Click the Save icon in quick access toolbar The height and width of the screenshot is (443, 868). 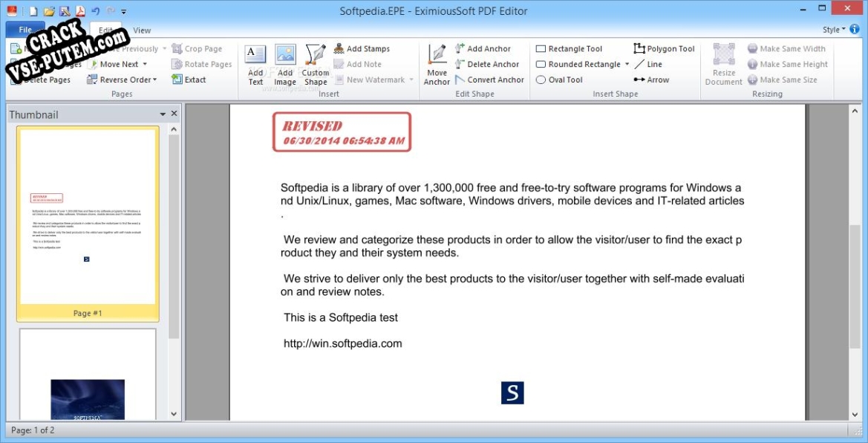(65, 11)
